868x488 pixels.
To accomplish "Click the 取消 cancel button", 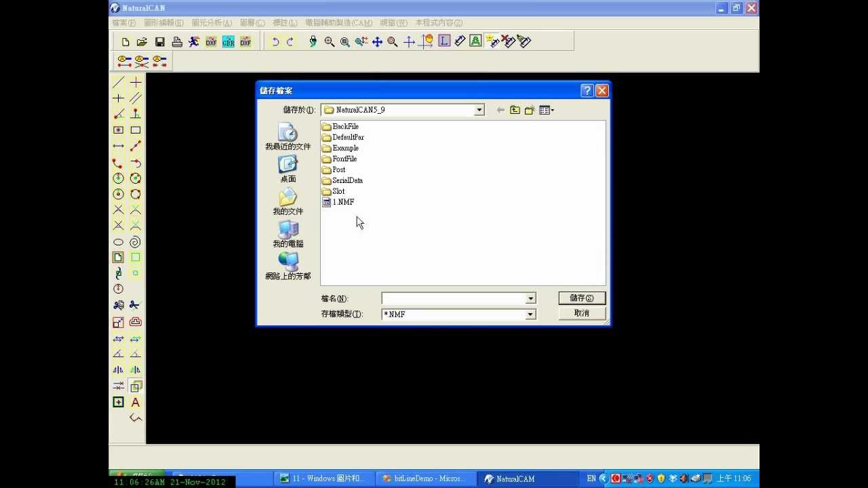I will [x=582, y=313].
